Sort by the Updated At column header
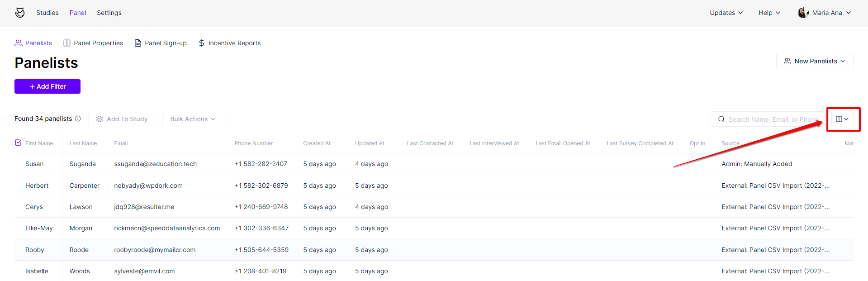This screenshot has height=281, width=868. tap(370, 143)
